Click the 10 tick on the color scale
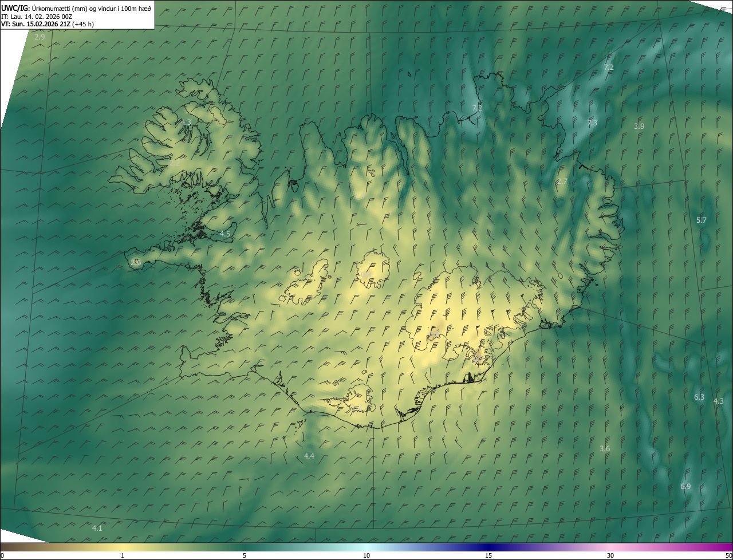The width and height of the screenshot is (733, 560). click(x=366, y=555)
